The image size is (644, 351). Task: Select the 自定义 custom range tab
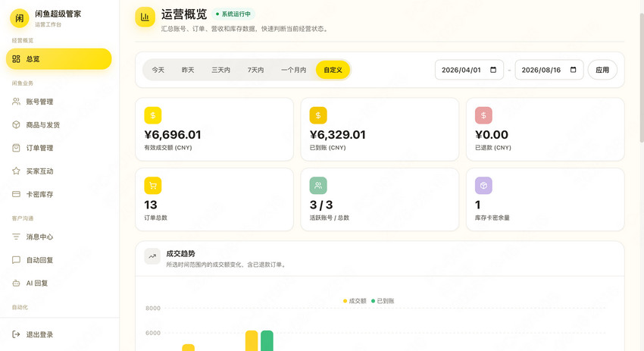pos(333,70)
